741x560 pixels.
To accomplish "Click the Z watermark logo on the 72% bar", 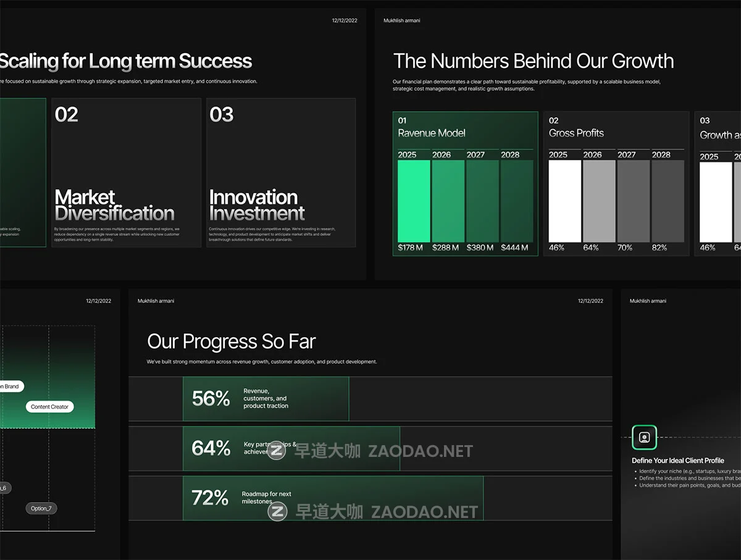I will [x=278, y=512].
